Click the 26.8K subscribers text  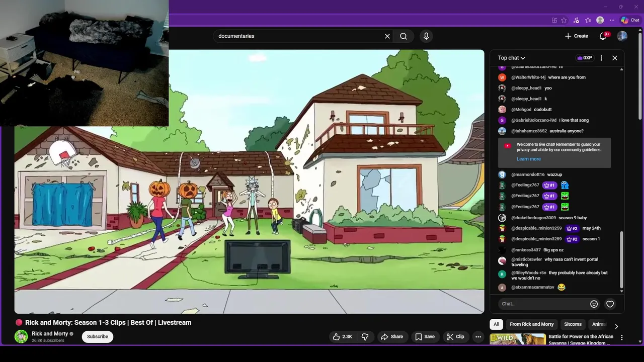point(48,341)
